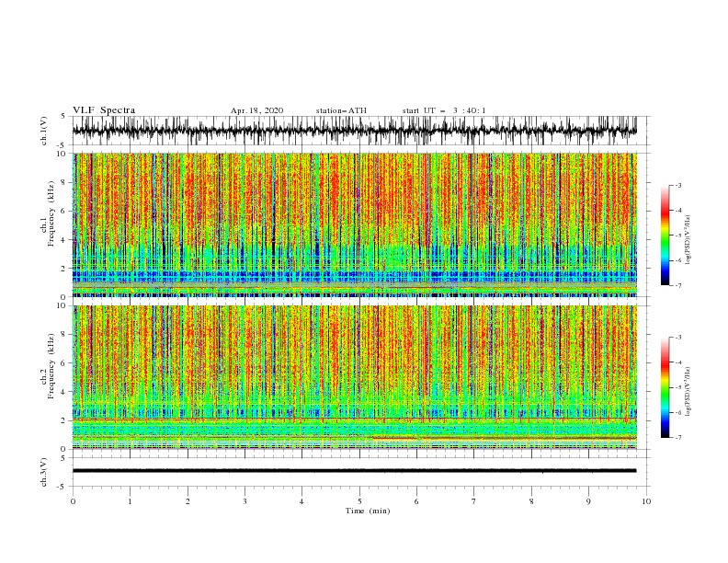Click time axis tick label "7"

[x=474, y=501]
